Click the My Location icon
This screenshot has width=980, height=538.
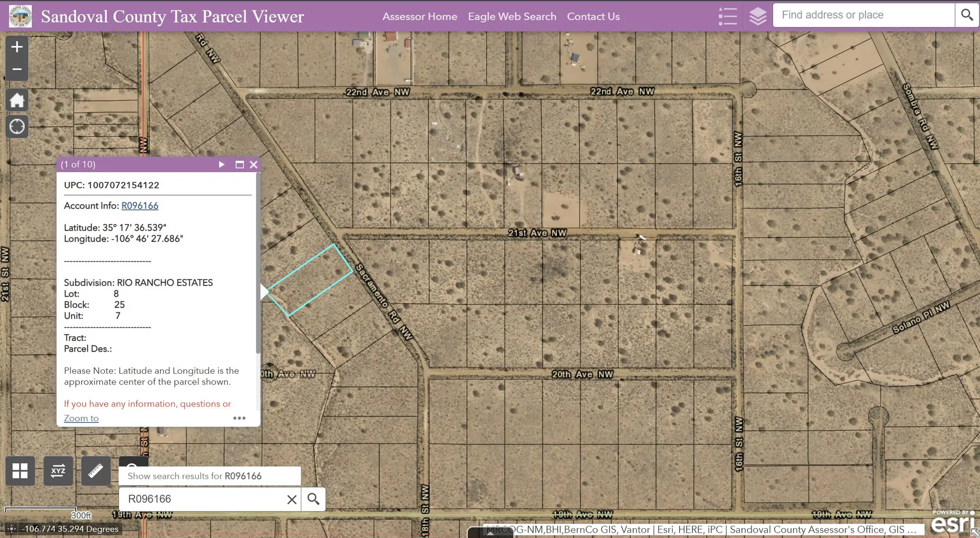coord(17,127)
